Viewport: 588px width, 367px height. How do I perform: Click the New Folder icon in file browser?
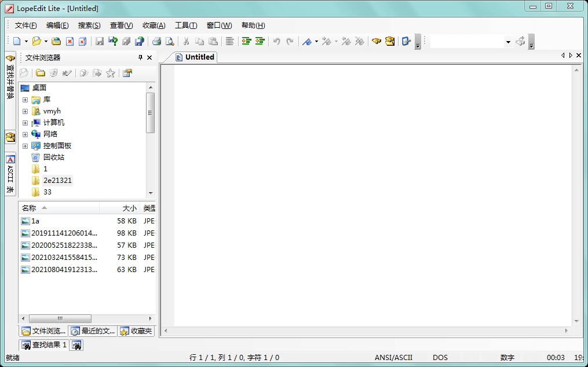point(41,73)
